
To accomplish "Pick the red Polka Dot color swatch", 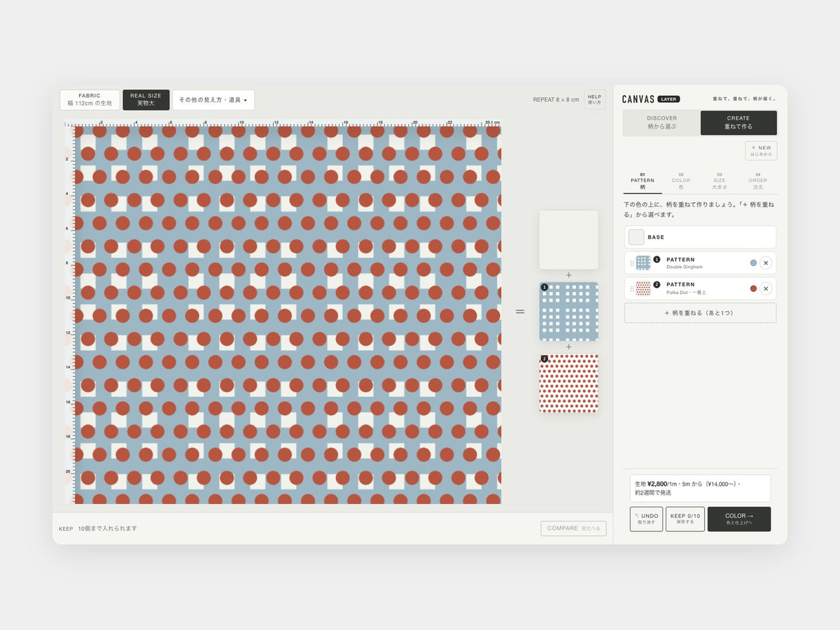I will click(x=753, y=288).
